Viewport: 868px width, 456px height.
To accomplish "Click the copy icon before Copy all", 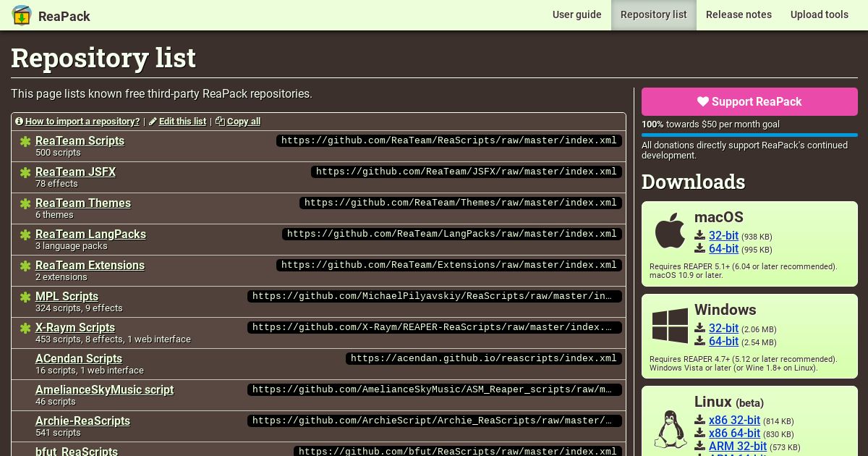I will (x=221, y=122).
